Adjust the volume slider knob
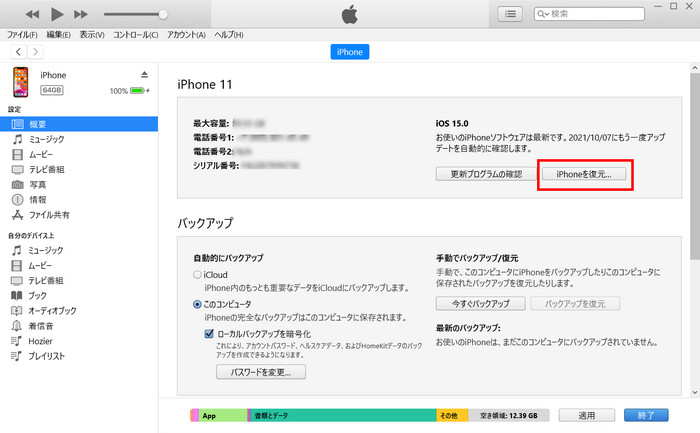The height and width of the screenshot is (433, 700). coord(163,14)
